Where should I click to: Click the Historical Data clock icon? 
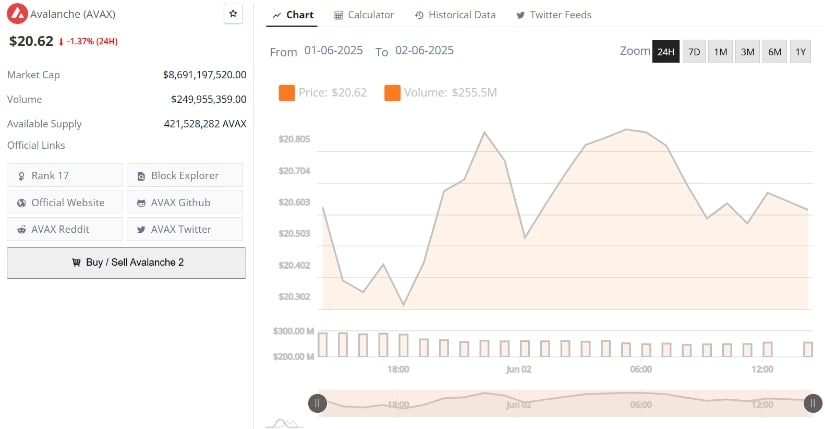click(x=419, y=15)
